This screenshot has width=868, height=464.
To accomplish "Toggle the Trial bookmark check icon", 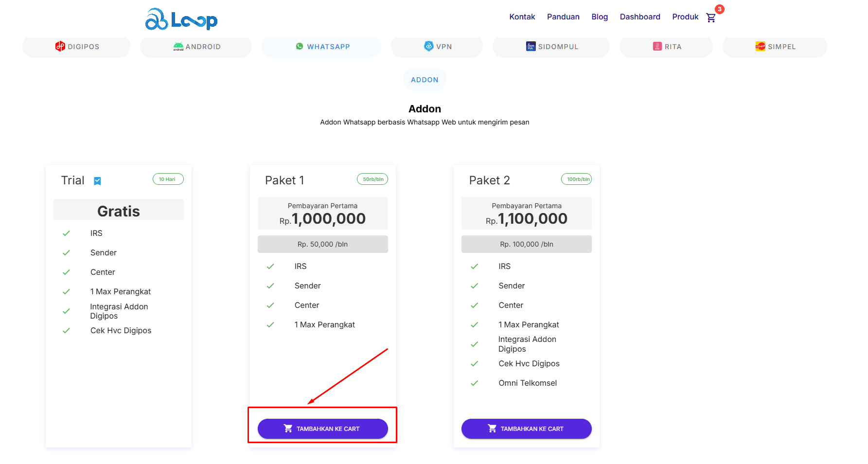I will click(x=97, y=181).
